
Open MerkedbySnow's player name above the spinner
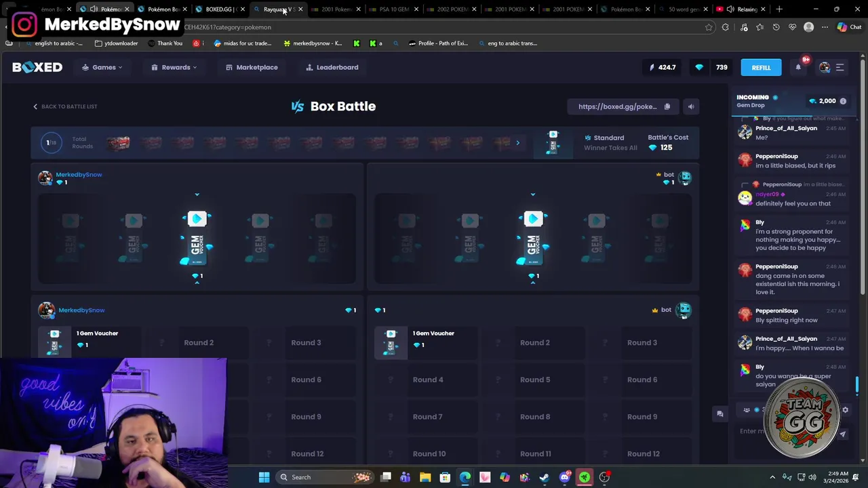[79, 174]
